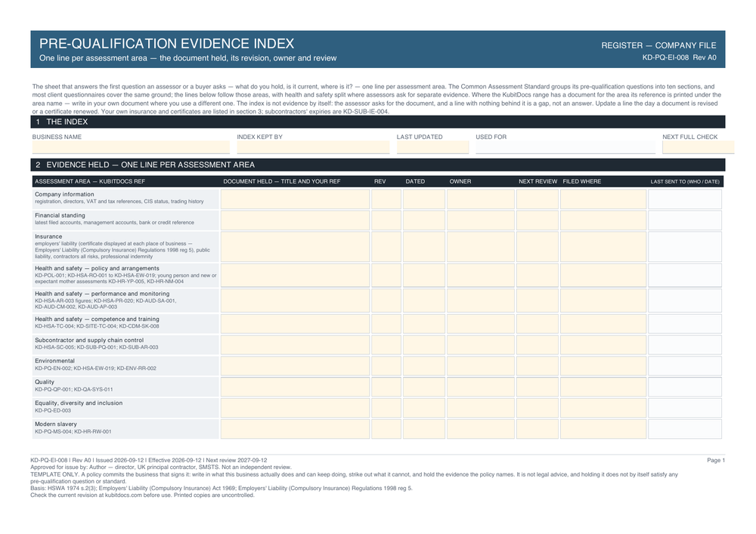Click 'Health and safety — competence and training' label
The width and height of the screenshot is (756, 534).
[x=97, y=319]
